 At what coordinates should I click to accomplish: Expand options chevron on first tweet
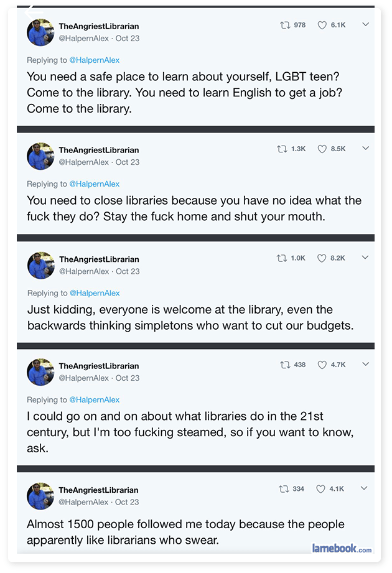tap(366, 25)
